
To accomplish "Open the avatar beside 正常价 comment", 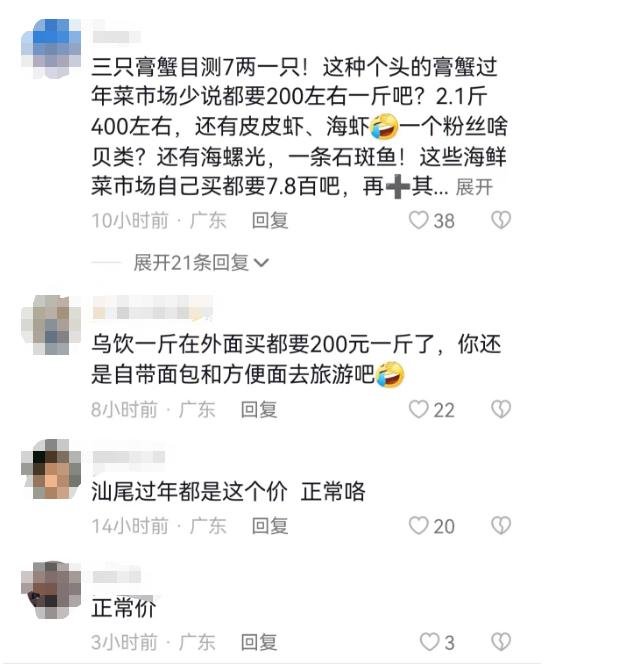I will (x=51, y=590).
